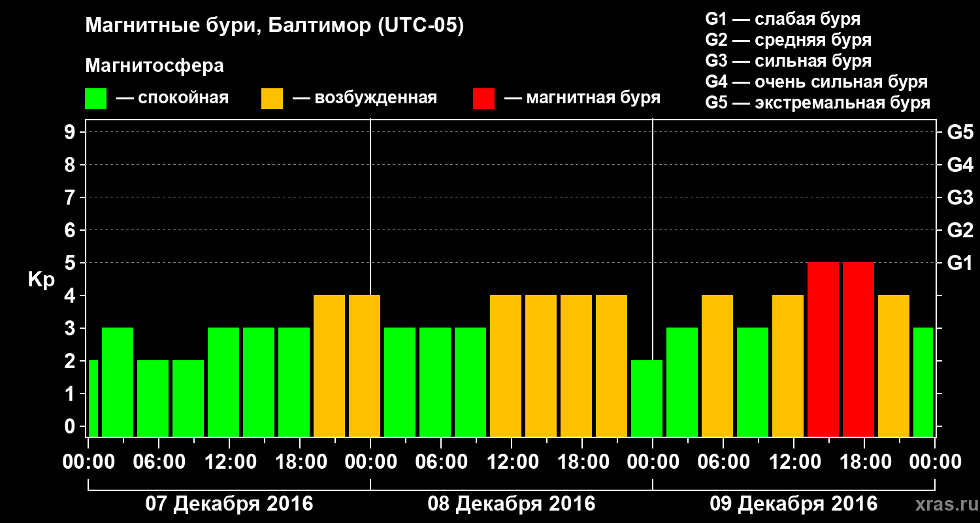The image size is (980, 523).
Task: Click the '07 Декабря 2016' date label
Action: 229,504
